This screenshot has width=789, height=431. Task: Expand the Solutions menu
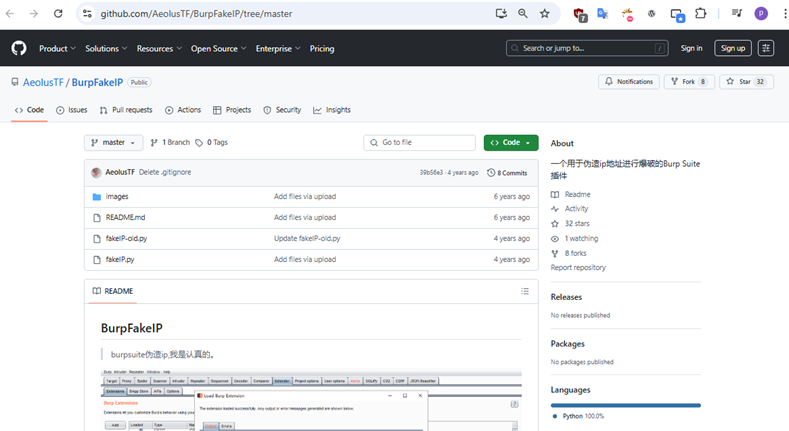106,48
